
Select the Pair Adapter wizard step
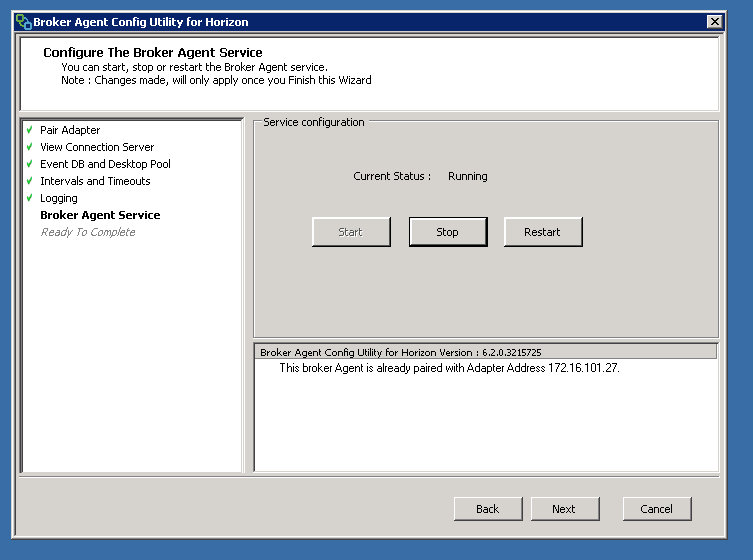70,130
